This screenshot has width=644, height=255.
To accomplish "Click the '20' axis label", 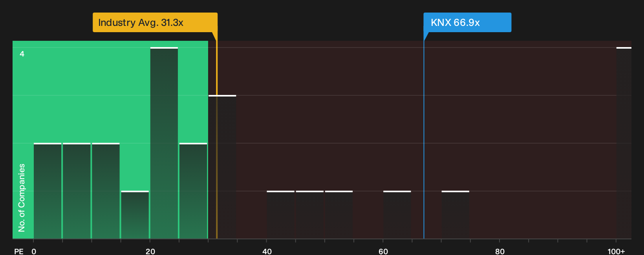I will [x=150, y=251].
